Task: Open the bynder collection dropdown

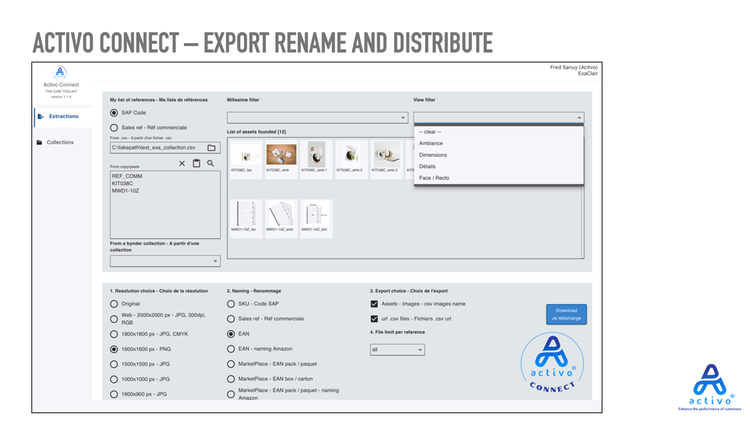Action: (165, 261)
